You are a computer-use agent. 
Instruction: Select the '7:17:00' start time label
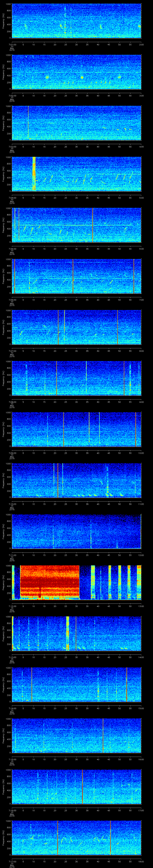(x=12, y=861)
